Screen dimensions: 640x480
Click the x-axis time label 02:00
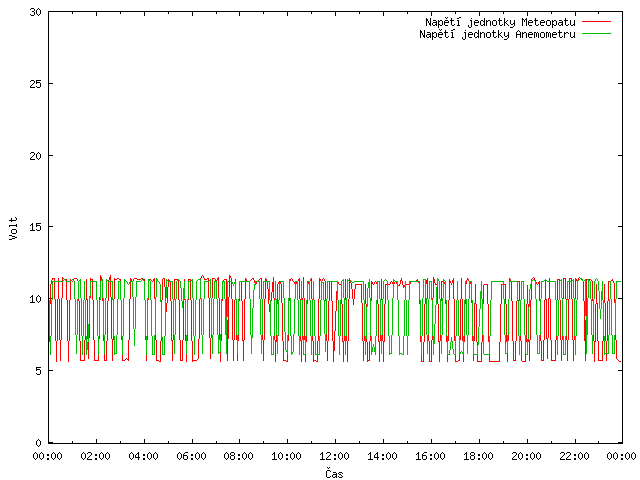(x=96, y=456)
